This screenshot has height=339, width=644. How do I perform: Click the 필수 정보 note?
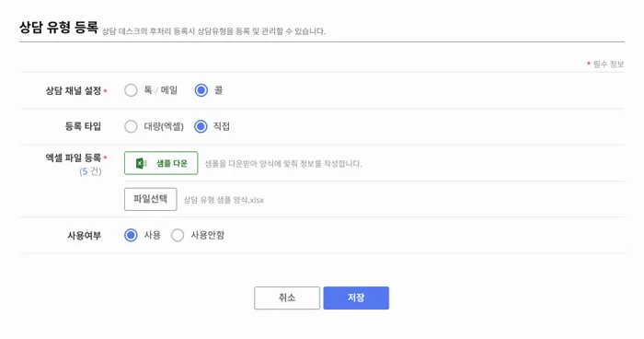point(609,64)
